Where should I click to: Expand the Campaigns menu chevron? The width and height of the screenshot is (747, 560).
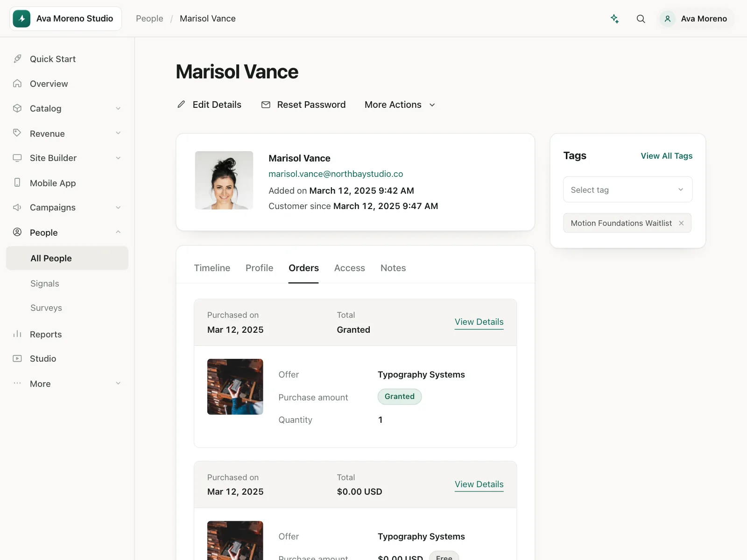118,207
